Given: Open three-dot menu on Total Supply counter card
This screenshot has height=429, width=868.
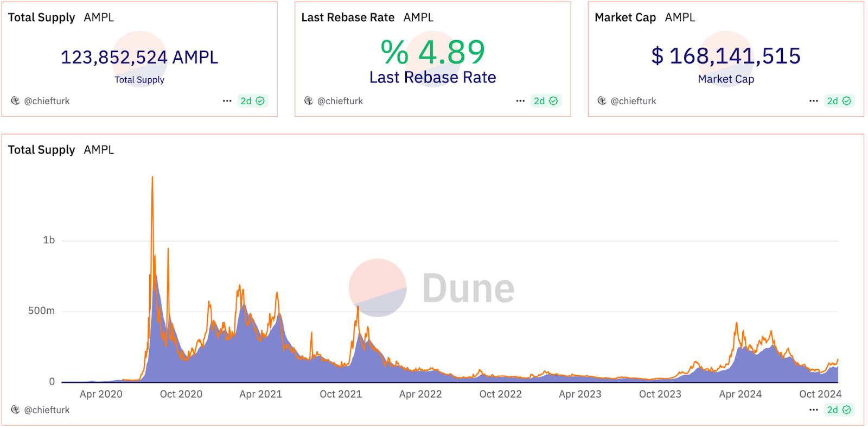Looking at the screenshot, I should [227, 101].
